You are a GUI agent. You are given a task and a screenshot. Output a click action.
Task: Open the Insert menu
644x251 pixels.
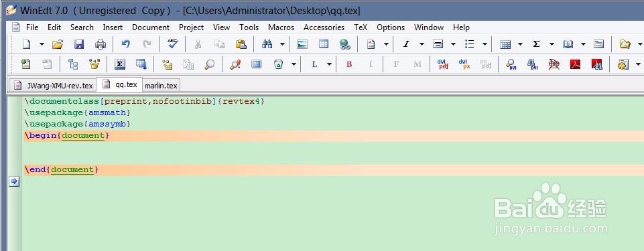pos(113,27)
